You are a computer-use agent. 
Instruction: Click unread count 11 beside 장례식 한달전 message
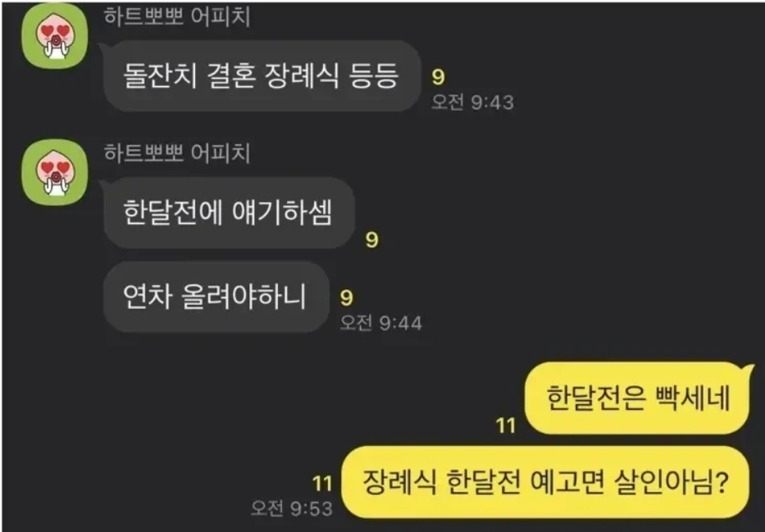coord(322,484)
